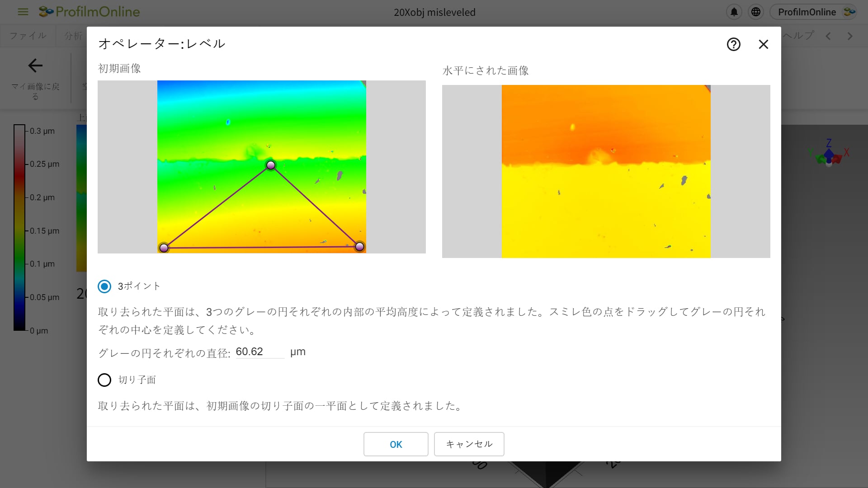Click the bottom-left violet leveling point
This screenshot has height=488, width=868.
(x=164, y=248)
